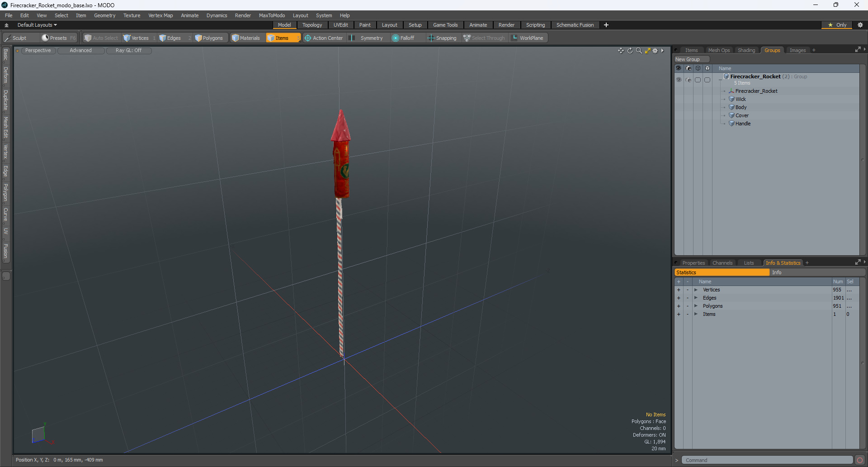The image size is (868, 467).
Task: Toggle the Only star filter
Action: (x=837, y=25)
